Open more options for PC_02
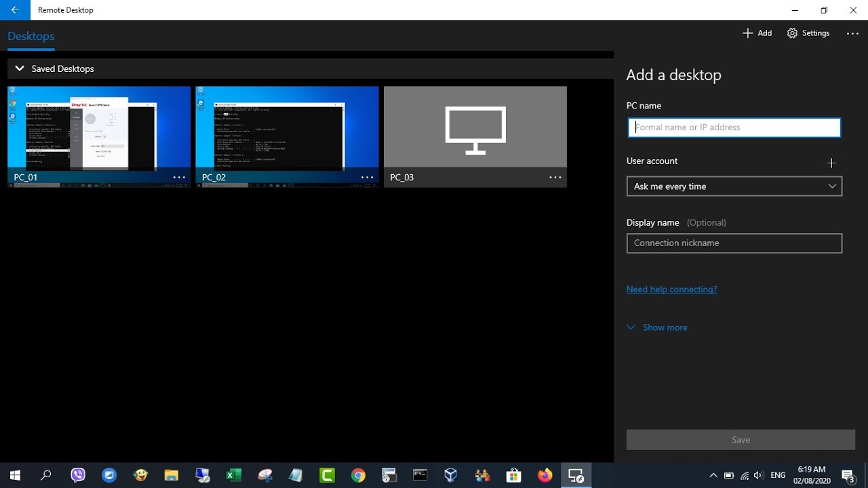The width and height of the screenshot is (868, 488). (367, 178)
